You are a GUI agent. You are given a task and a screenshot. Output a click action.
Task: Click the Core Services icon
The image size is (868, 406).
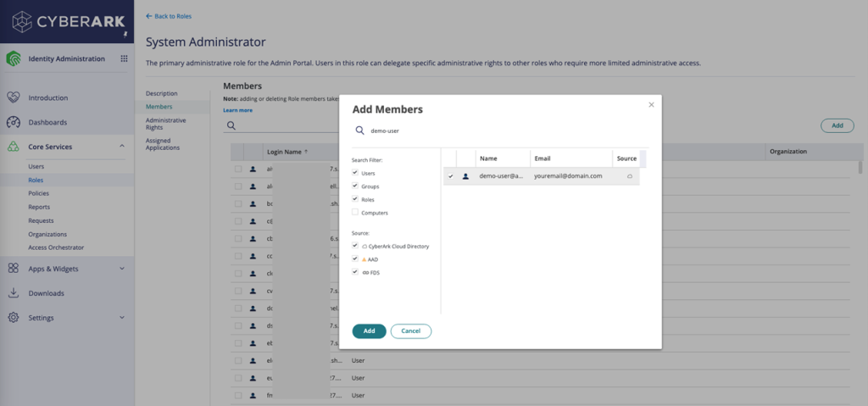click(x=14, y=147)
